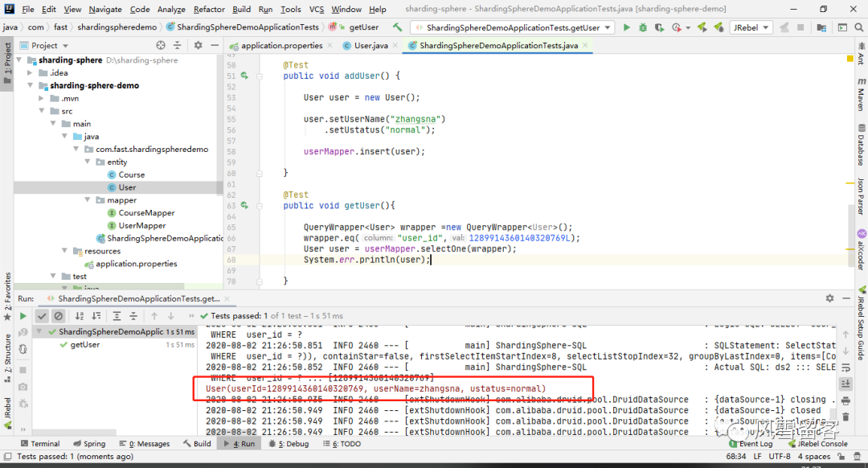Image resolution: width=868 pixels, height=468 pixels.
Task: Collapse the mapper package folder
Action: [x=88, y=200]
